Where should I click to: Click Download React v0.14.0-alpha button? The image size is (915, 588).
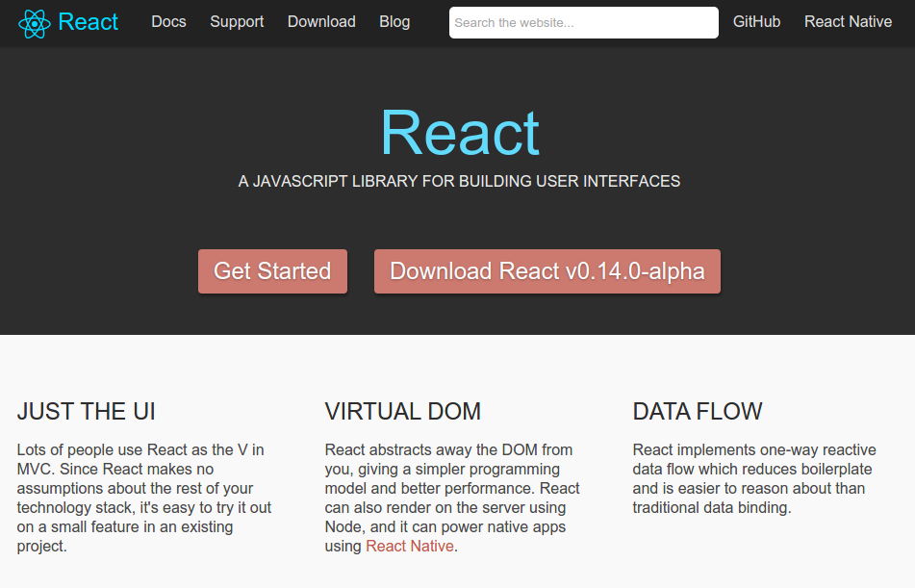[x=547, y=271]
